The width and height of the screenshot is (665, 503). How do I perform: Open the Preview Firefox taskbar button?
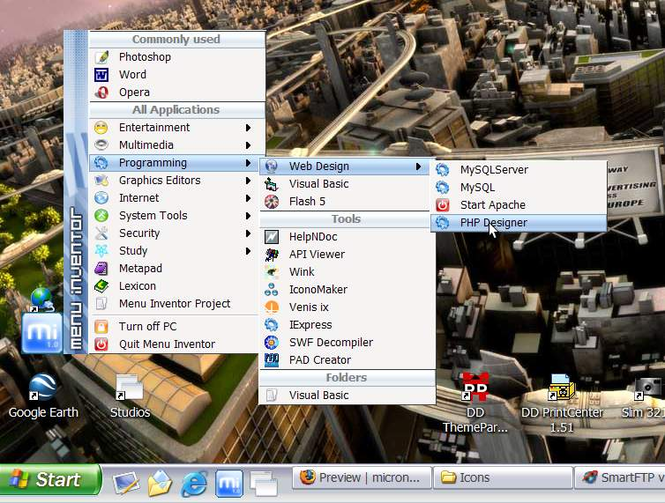tap(362, 478)
